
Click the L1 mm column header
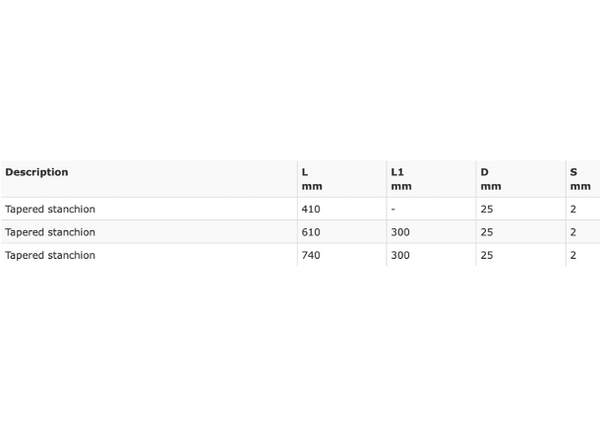pos(401,179)
